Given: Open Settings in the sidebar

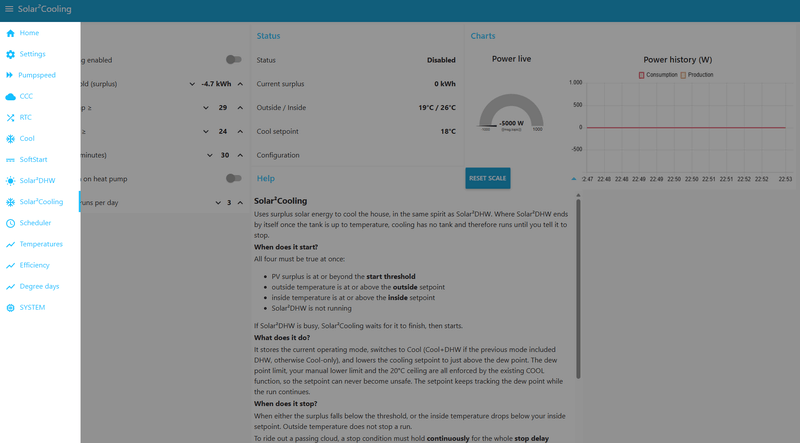Looking at the screenshot, I should coord(40,54).
